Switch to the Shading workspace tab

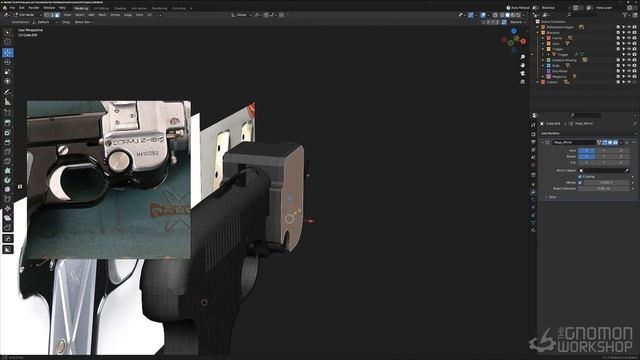pos(120,8)
